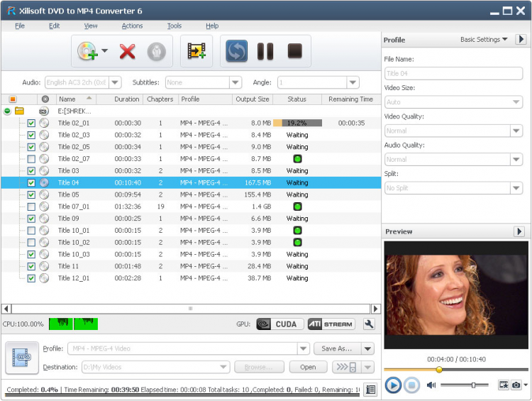Play the preview video
Image resolution: width=532 pixels, height=401 pixels.
pyautogui.click(x=393, y=385)
